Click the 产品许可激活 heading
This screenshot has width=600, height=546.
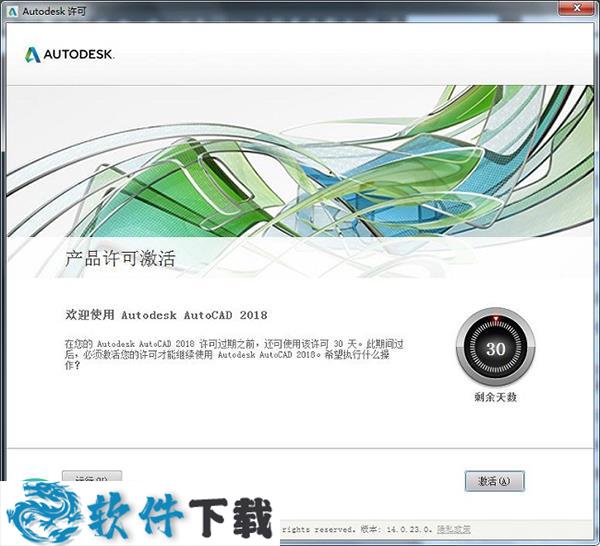coord(120,258)
